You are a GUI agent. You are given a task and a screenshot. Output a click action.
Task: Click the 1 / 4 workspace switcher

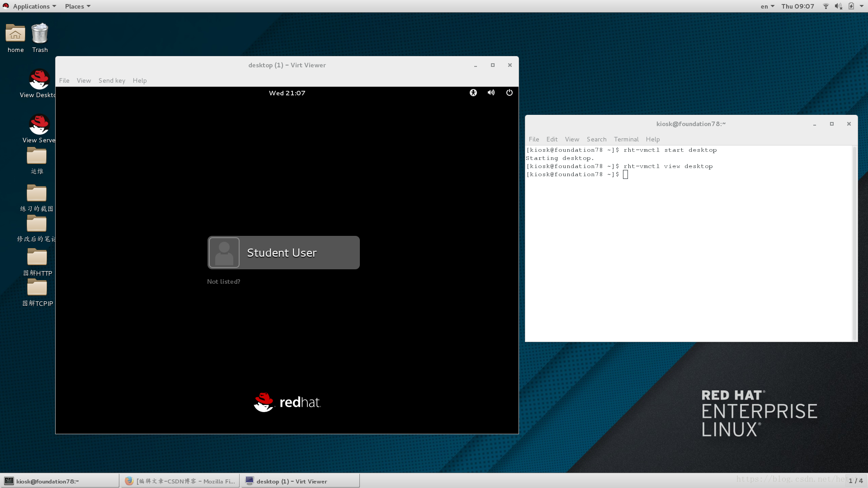point(856,481)
